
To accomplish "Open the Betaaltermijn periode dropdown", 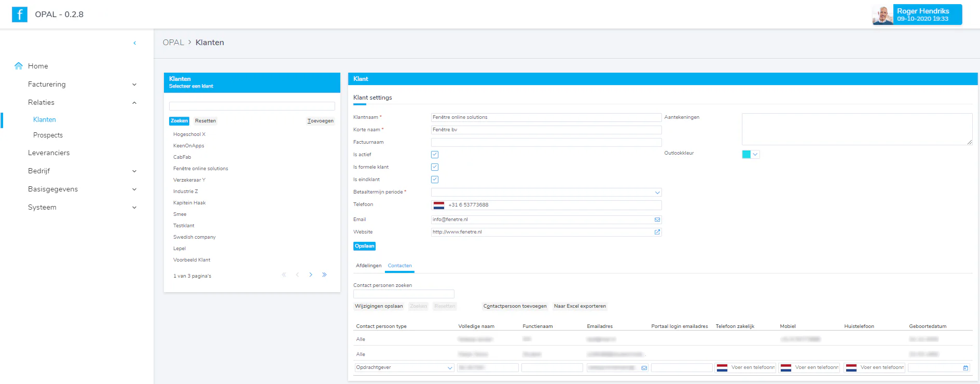I will tap(546, 193).
